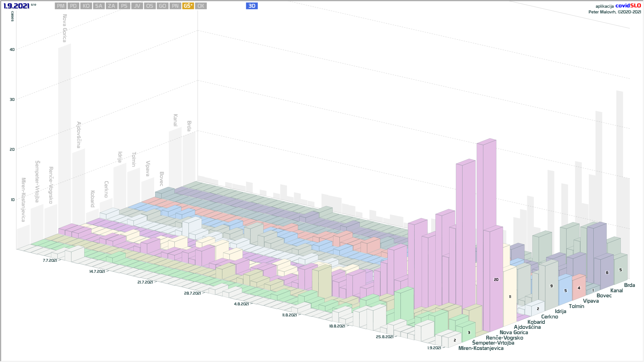
Task: Select the OK region button
Action: pos(201,6)
